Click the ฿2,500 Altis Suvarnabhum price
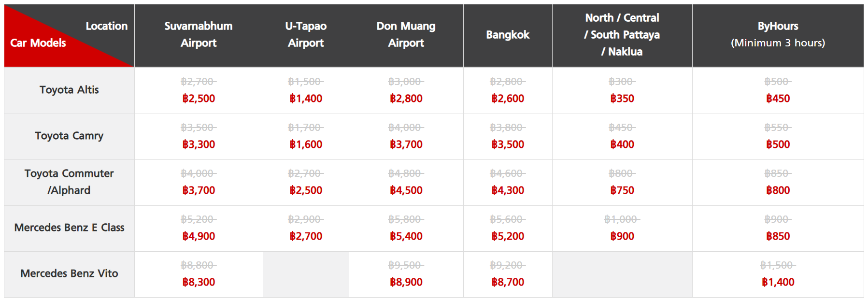 (x=199, y=99)
